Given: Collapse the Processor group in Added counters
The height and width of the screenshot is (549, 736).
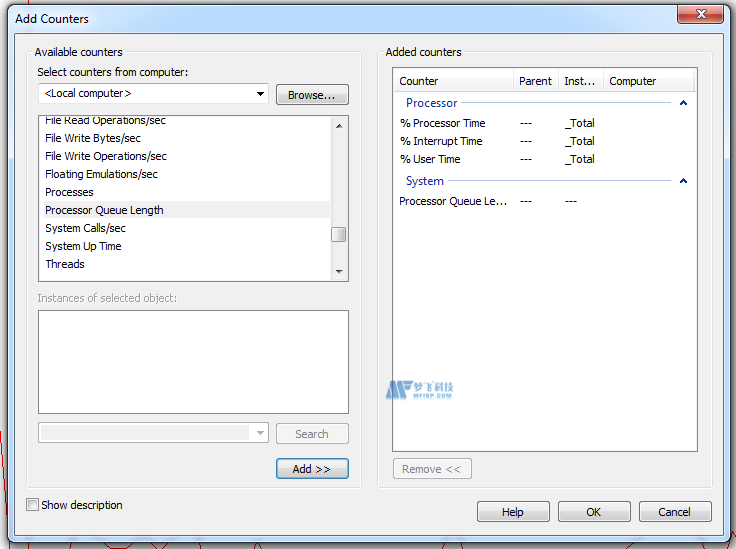Looking at the screenshot, I should click(x=683, y=103).
